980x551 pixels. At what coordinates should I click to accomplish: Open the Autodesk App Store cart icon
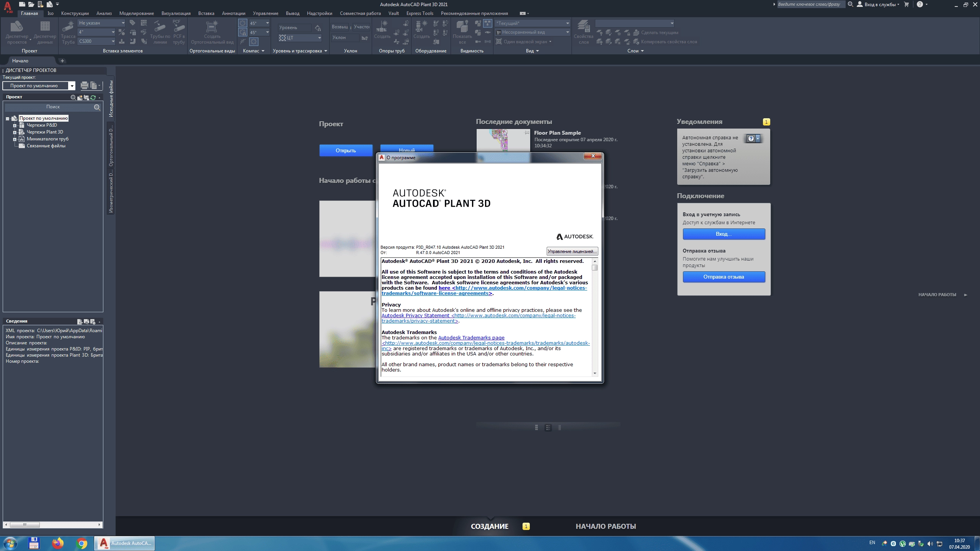click(906, 4)
